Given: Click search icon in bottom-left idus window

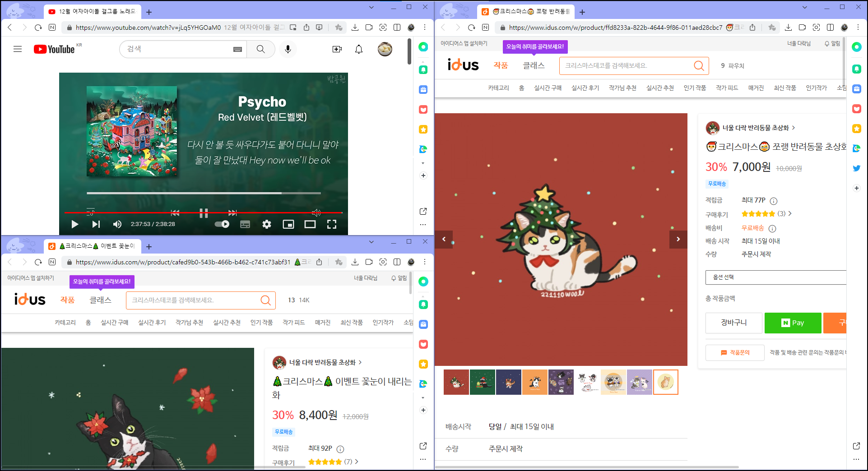Looking at the screenshot, I should (265, 300).
